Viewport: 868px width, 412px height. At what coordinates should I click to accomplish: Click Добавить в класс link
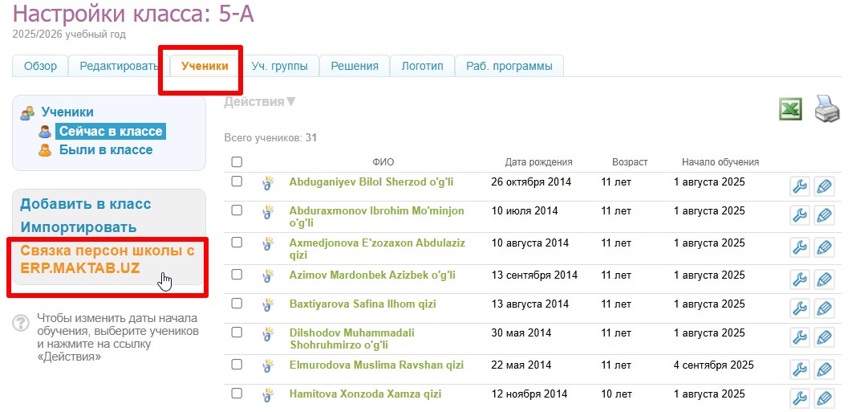point(86,204)
